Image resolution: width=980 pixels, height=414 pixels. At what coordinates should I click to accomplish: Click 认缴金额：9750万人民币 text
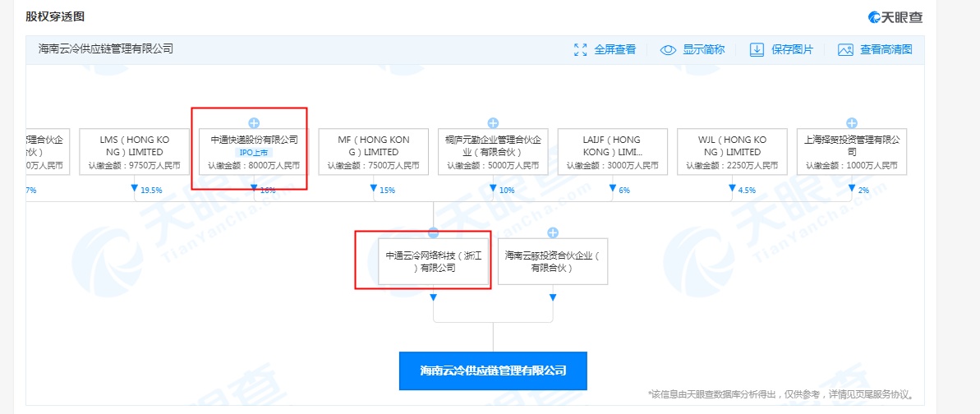[135, 166]
